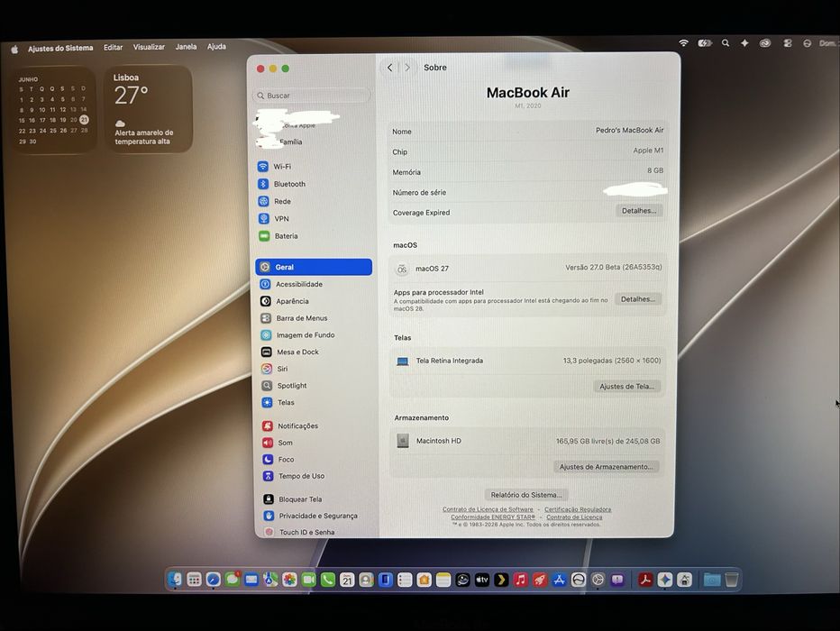
Task: Click the Macintosh HD storage row
Action: tap(527, 441)
